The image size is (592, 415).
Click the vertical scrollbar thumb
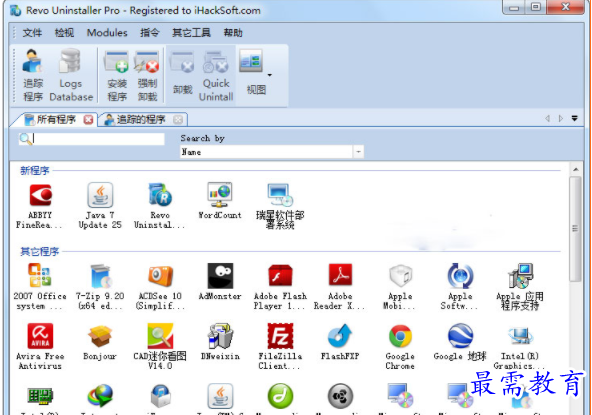tap(575, 228)
